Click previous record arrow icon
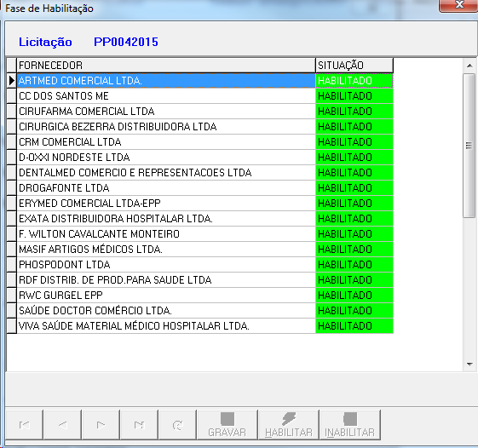This screenshot has width=478, height=448. click(62, 424)
